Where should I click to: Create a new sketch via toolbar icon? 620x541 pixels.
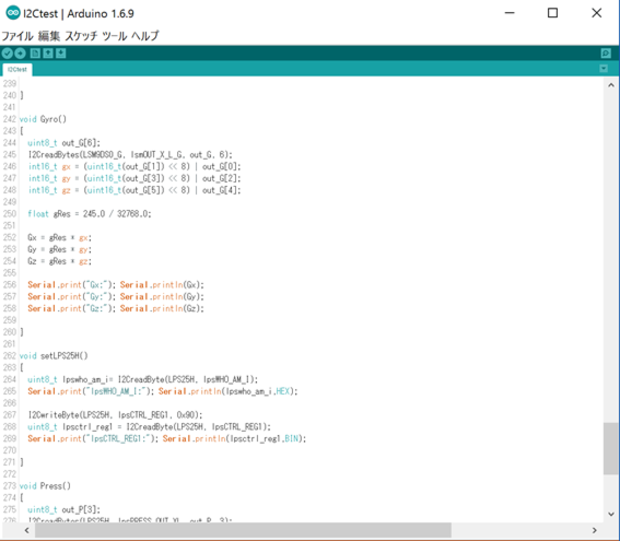(x=35, y=52)
